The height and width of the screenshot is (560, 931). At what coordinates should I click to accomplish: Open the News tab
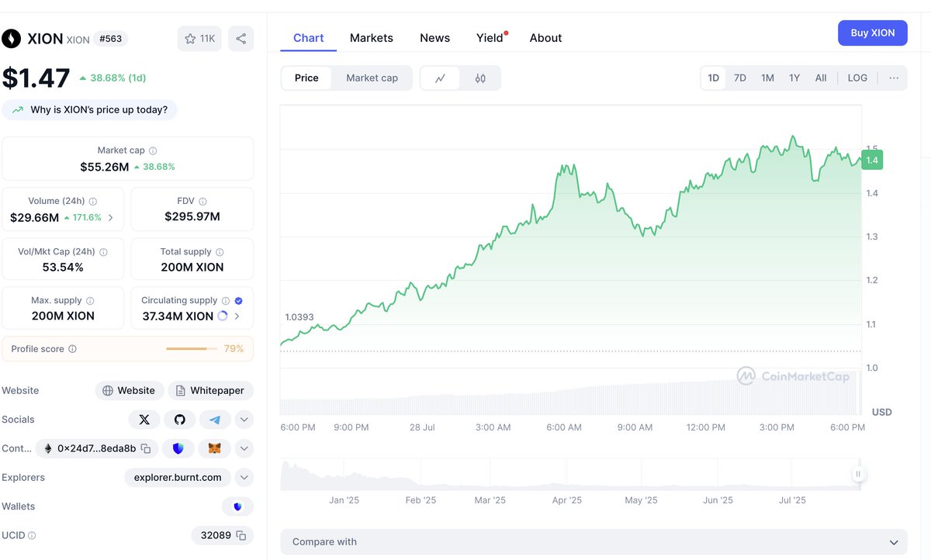(x=434, y=38)
